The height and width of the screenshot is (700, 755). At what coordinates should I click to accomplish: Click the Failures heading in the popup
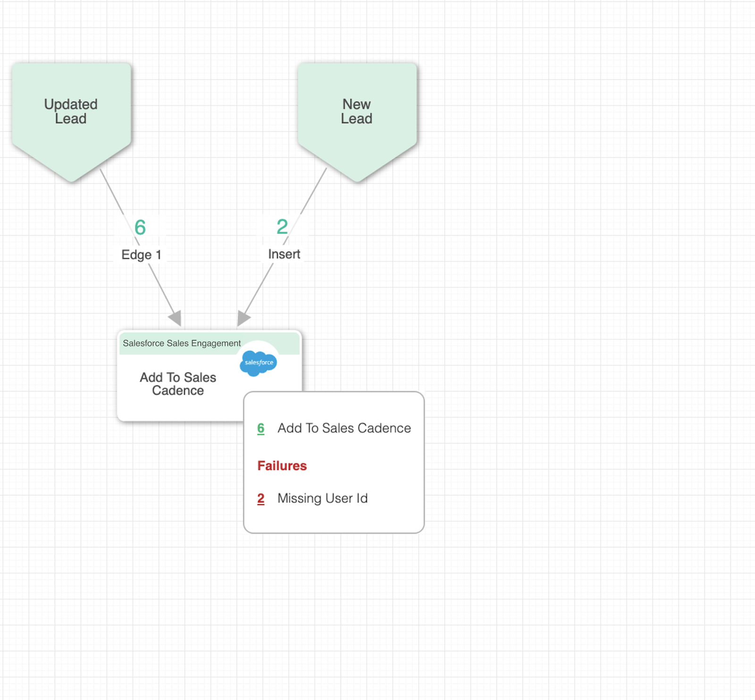coord(282,466)
